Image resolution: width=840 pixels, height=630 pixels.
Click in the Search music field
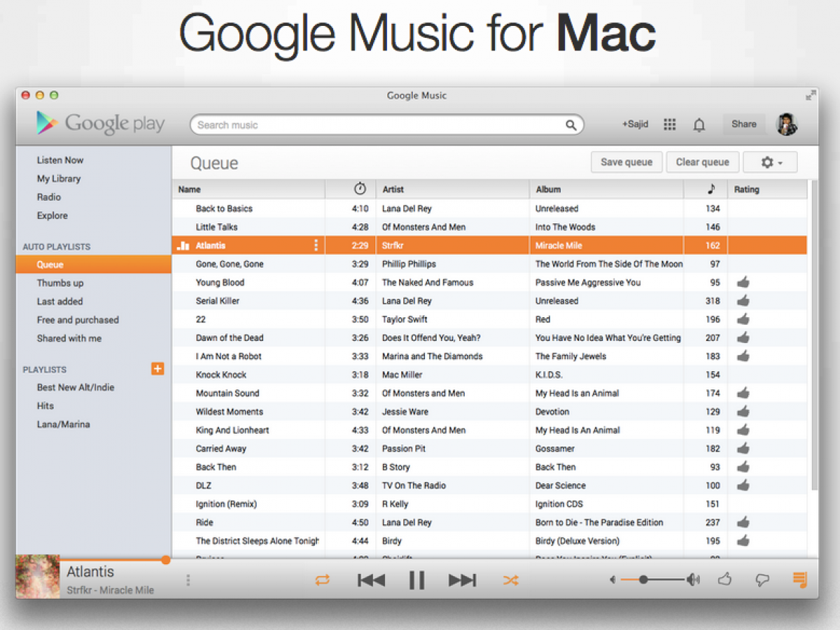tap(378, 125)
